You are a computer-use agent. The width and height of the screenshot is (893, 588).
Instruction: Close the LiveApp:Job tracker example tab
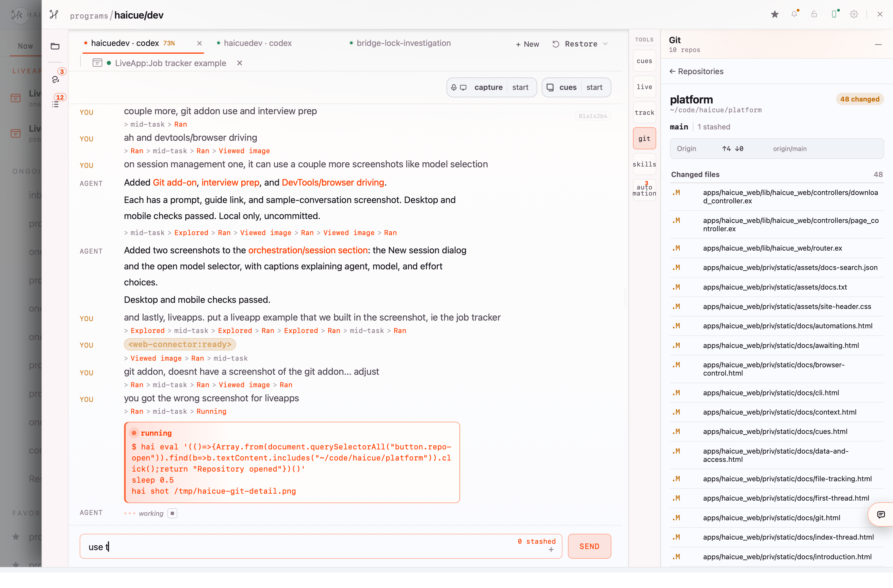[x=240, y=63]
